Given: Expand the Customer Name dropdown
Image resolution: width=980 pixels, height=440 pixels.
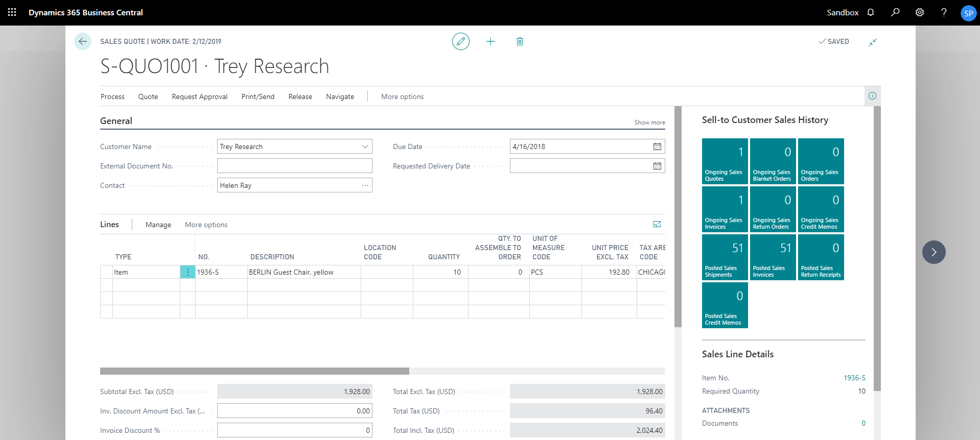Looking at the screenshot, I should tap(365, 146).
